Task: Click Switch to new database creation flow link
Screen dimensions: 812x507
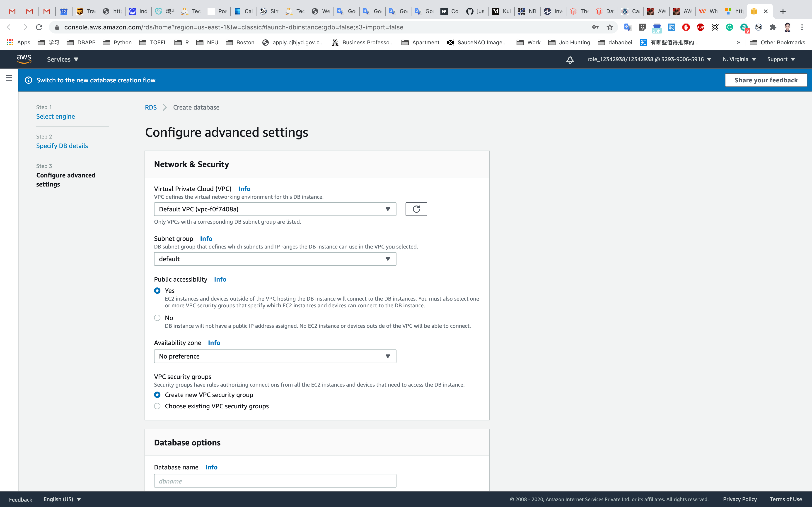Action: tap(96, 80)
